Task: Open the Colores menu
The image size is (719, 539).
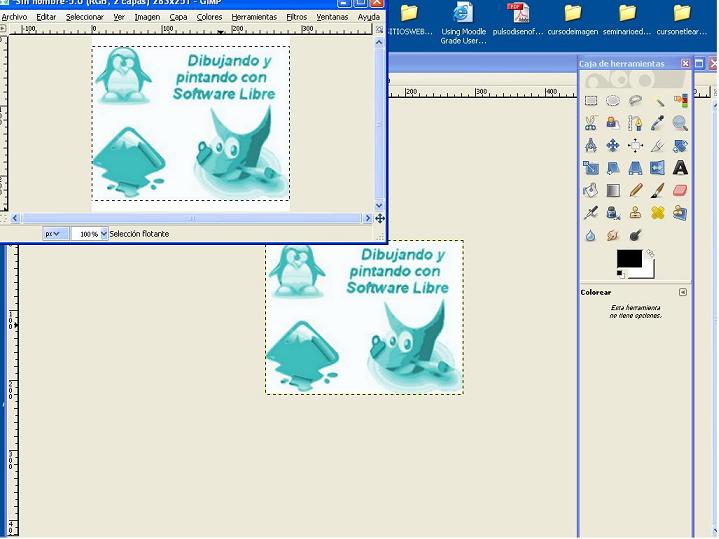Action: tap(210, 17)
